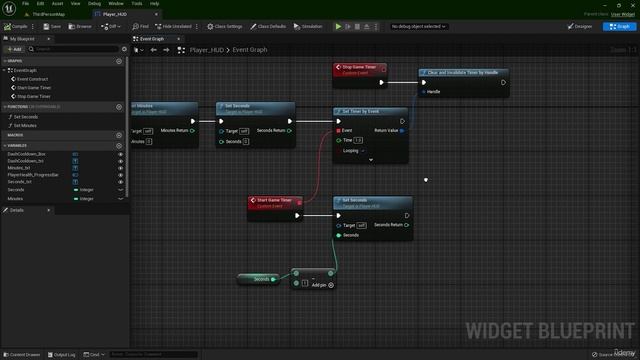Select the Event Graph tab
This screenshot has width=640, height=360.
(152, 39)
